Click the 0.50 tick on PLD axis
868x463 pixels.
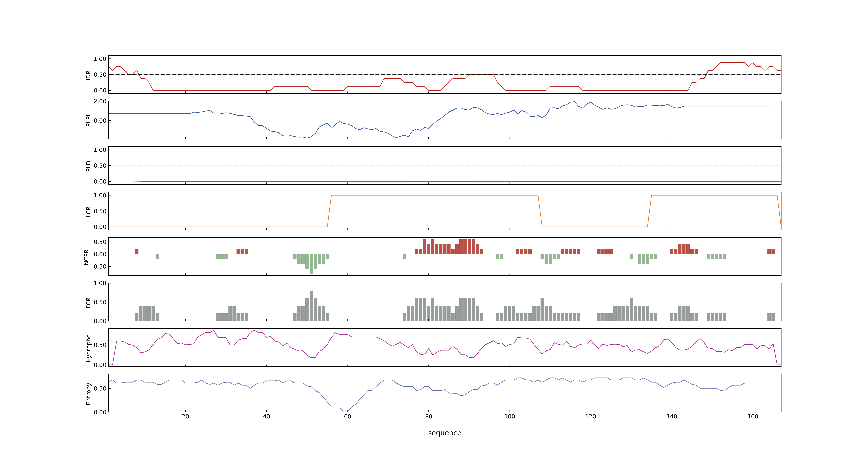(100, 165)
